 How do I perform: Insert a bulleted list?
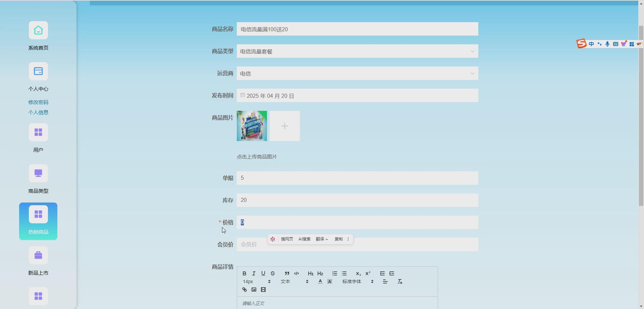click(344, 273)
